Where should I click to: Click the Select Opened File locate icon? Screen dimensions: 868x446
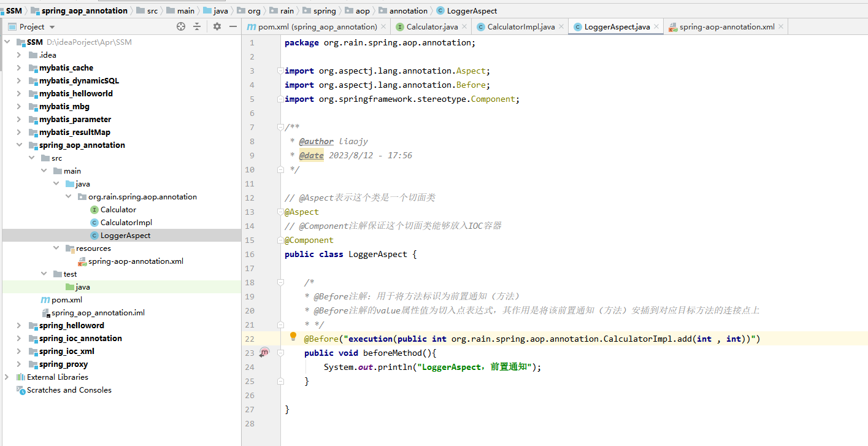(181, 26)
